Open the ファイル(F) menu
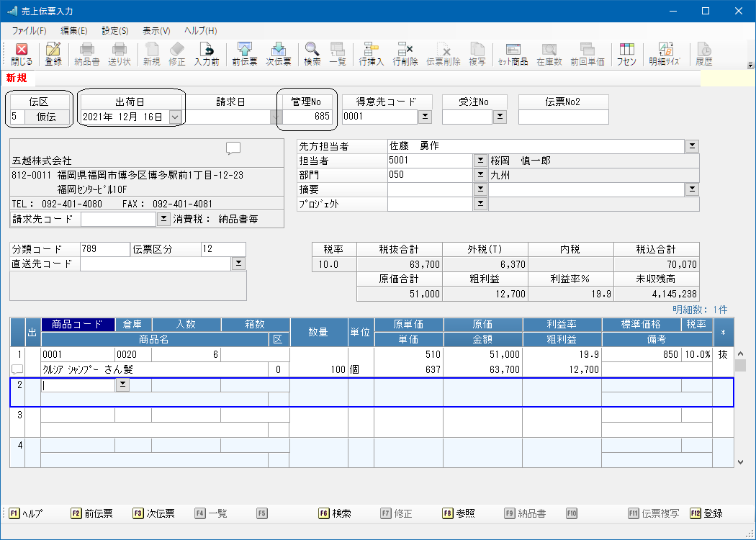The height and width of the screenshot is (540, 756). (29, 31)
